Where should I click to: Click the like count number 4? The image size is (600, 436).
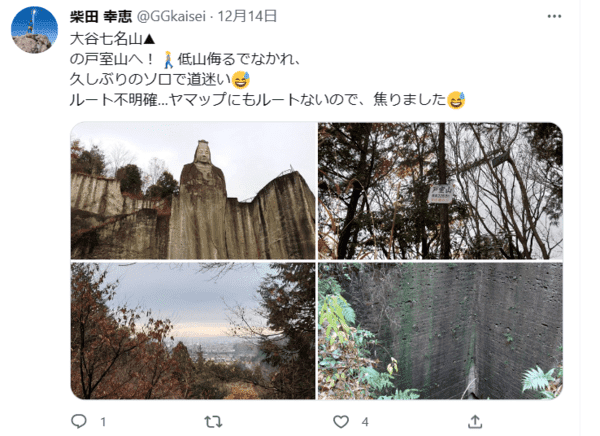point(365,422)
